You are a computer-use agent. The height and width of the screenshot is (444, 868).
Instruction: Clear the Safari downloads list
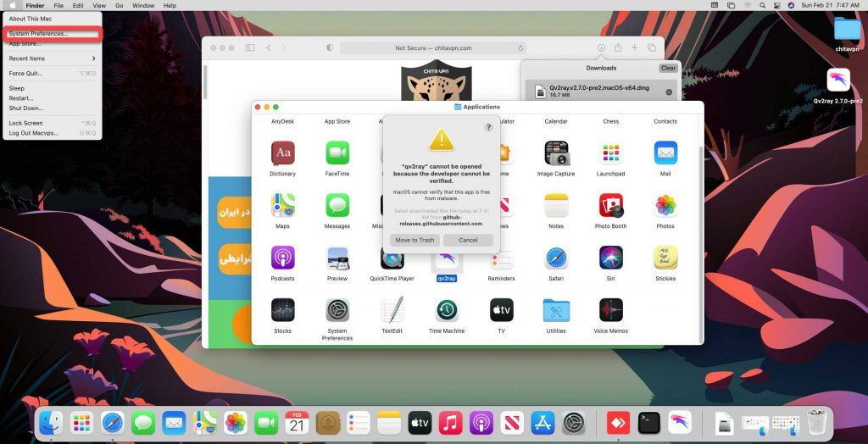click(x=668, y=68)
